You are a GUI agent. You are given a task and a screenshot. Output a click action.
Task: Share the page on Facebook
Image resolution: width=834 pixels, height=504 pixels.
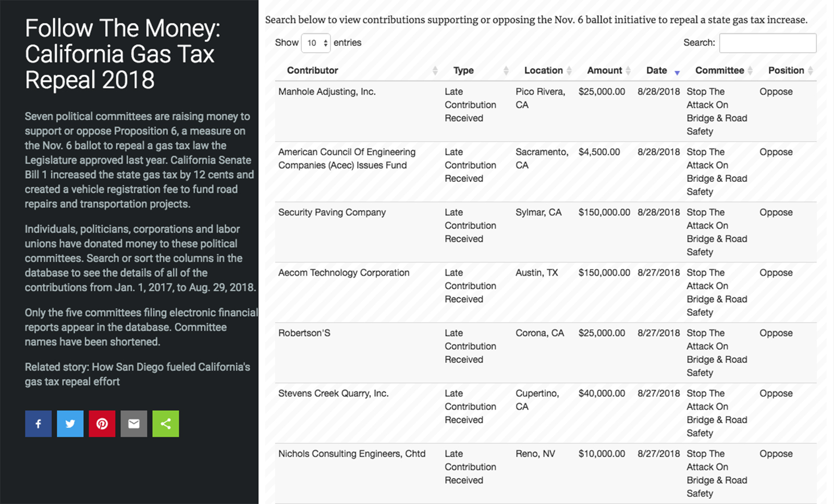coord(38,424)
